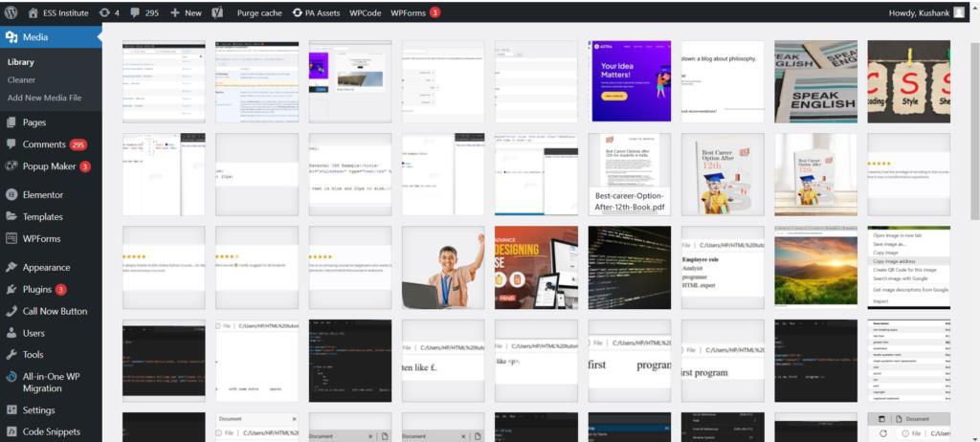The height and width of the screenshot is (442, 980).
Task: Open the Appearance menu label
Action: [x=46, y=267]
